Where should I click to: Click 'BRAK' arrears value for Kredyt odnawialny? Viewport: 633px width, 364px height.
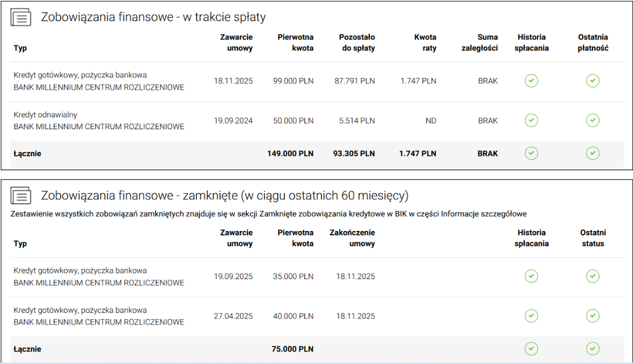pyautogui.click(x=487, y=121)
